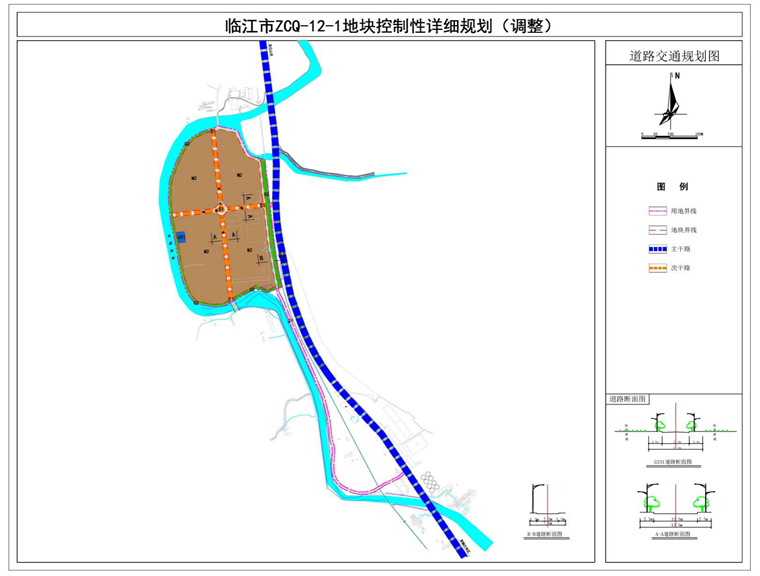This screenshot has height=576, width=760.
Task: Click the scale bar below north arrow
Action: [x=672, y=133]
